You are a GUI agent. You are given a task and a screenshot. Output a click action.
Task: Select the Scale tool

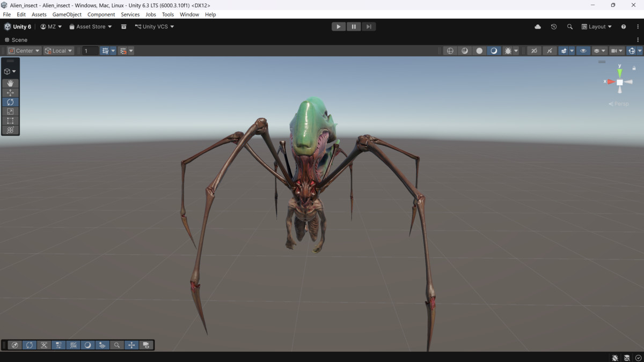tap(10, 111)
